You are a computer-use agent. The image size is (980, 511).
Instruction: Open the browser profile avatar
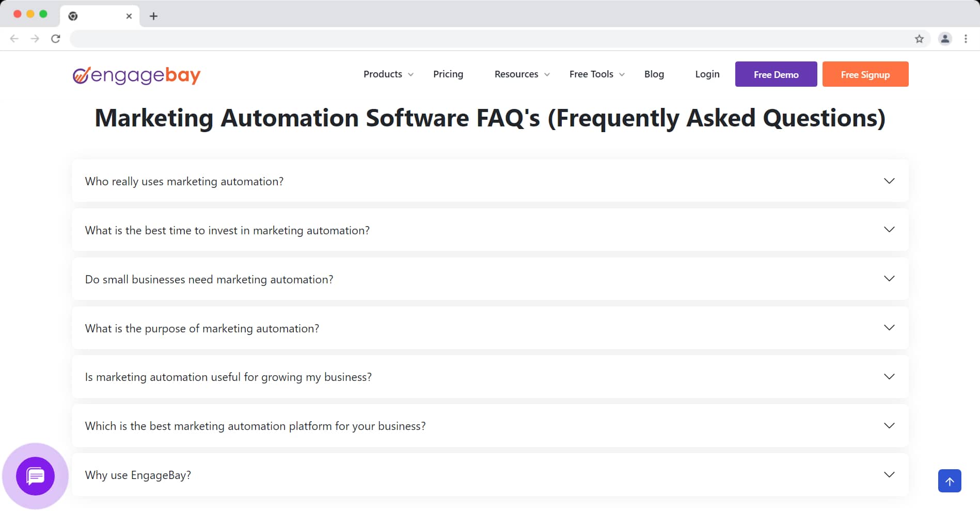tap(945, 39)
